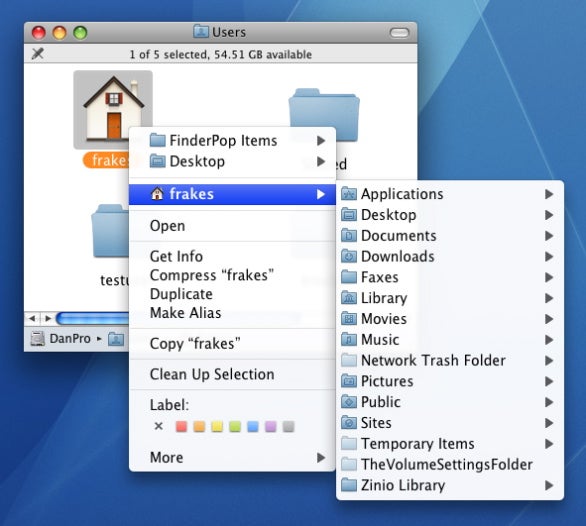Image resolution: width=586 pixels, height=526 pixels.
Task: Click the Users title bar text
Action: (x=229, y=32)
